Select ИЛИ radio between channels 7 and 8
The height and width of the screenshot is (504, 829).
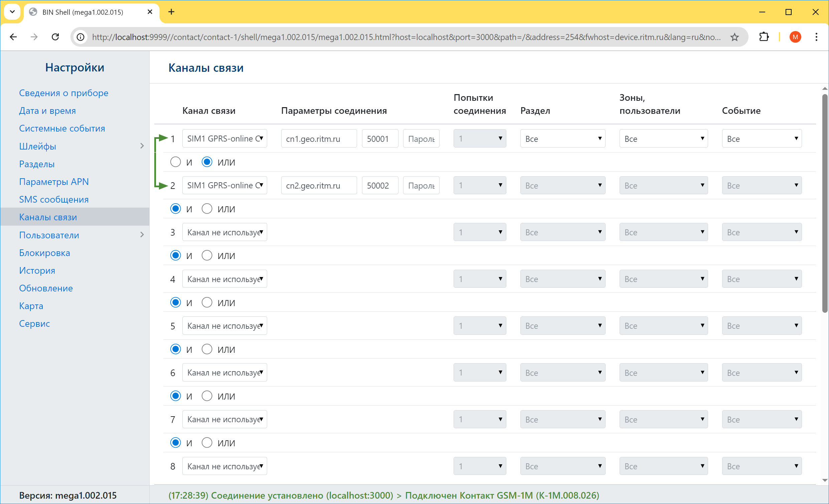point(206,443)
